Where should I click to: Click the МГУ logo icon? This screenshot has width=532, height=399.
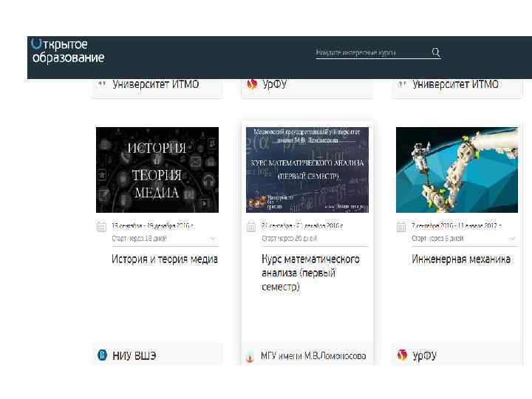coord(250,356)
